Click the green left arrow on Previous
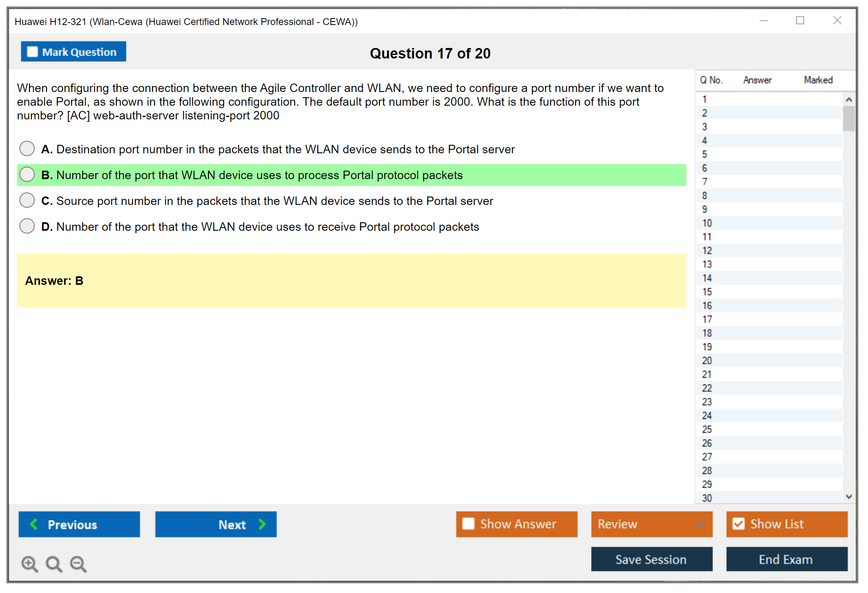 pyautogui.click(x=34, y=524)
